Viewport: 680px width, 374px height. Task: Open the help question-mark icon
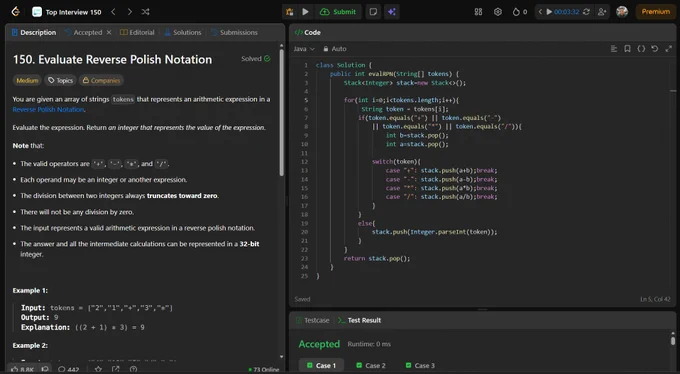pyautogui.click(x=133, y=369)
